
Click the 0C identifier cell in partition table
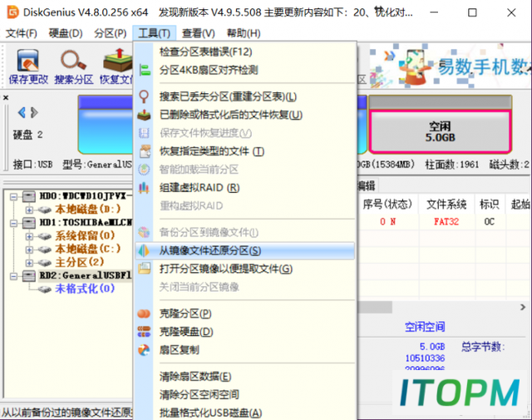point(490,222)
